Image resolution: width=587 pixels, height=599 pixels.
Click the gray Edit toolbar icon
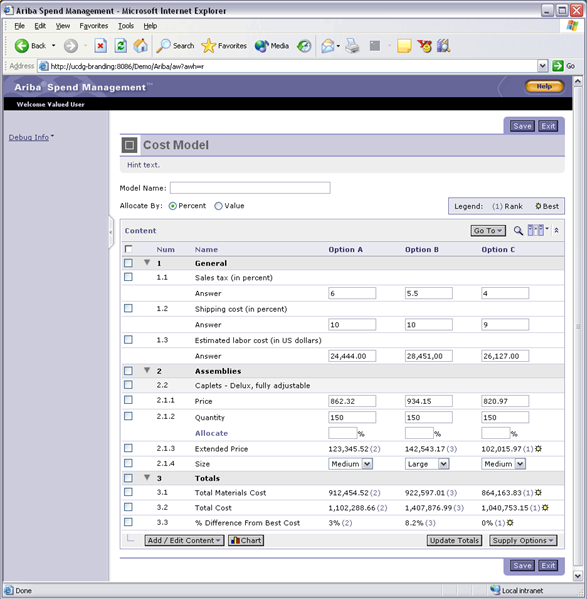(x=375, y=46)
